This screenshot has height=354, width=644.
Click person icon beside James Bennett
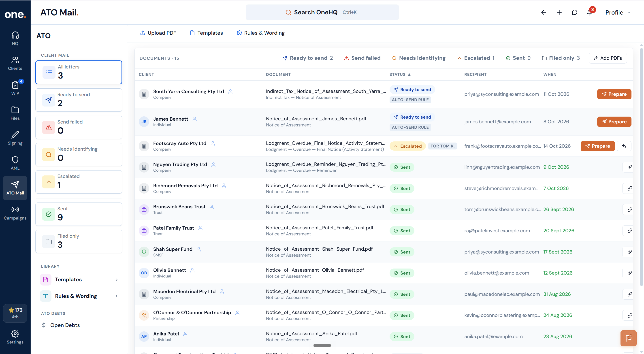194,119
